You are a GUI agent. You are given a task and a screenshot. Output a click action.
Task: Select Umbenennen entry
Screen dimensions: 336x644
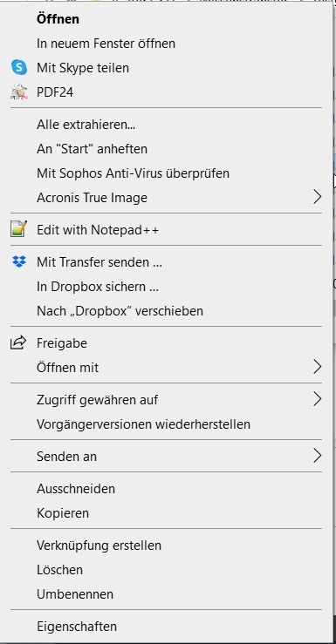click(x=75, y=594)
